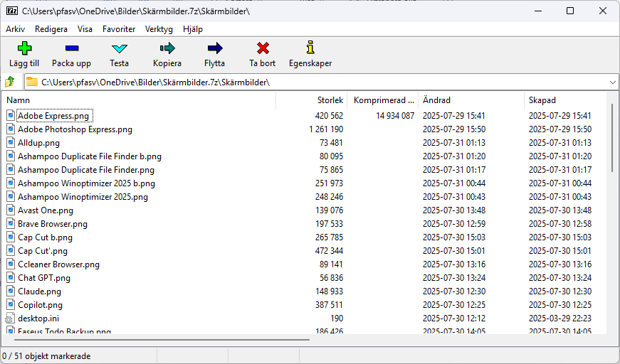The height and width of the screenshot is (364, 620).
Task: Open Egenskaper info icon
Action: 310,48
